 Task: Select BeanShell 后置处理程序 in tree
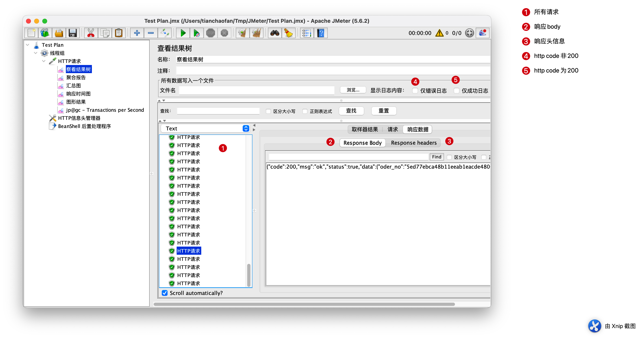point(84,126)
